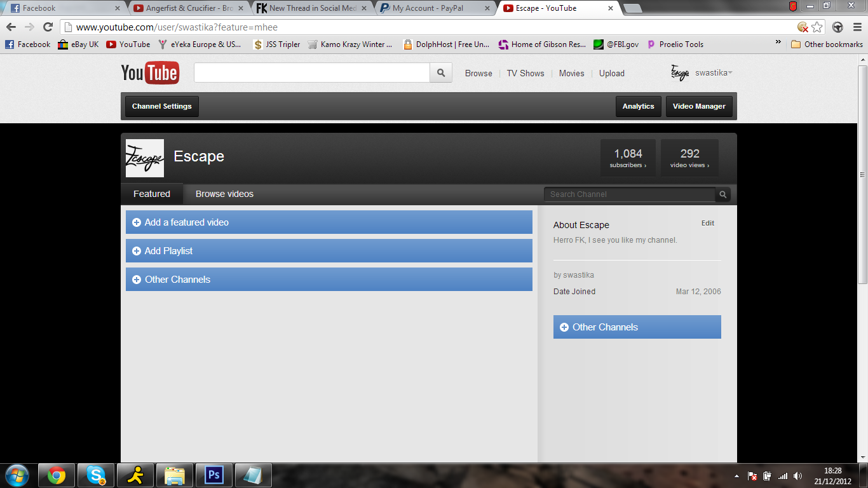Click the YouTube logo
868x488 pixels.
pos(150,73)
